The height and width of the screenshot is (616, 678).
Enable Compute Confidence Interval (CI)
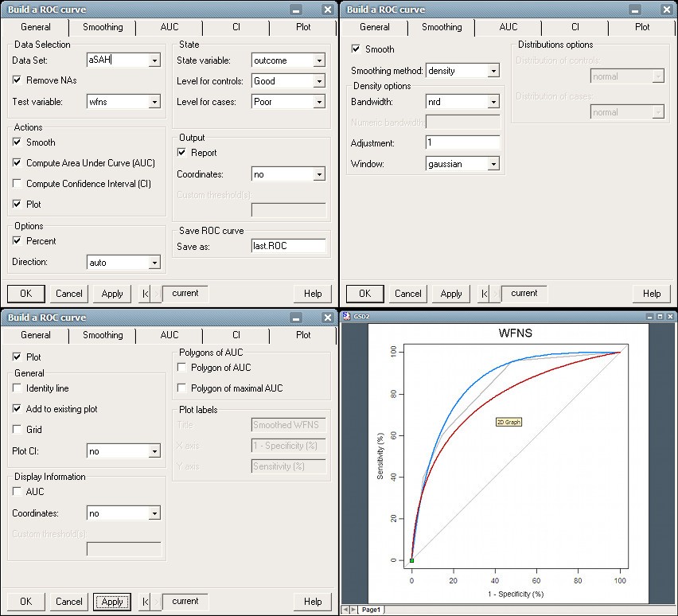coord(17,184)
